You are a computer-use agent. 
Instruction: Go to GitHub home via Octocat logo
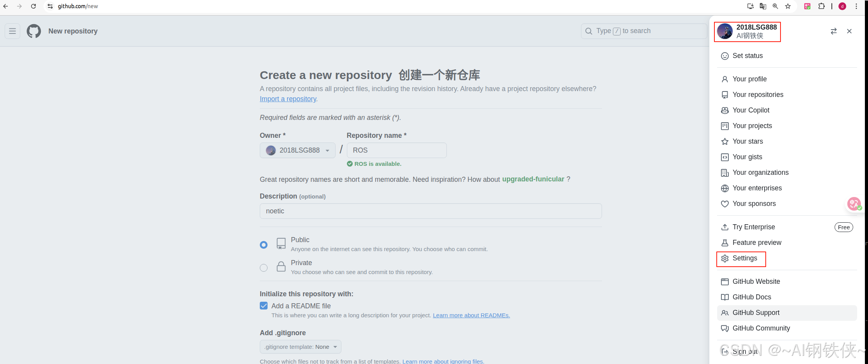click(34, 31)
